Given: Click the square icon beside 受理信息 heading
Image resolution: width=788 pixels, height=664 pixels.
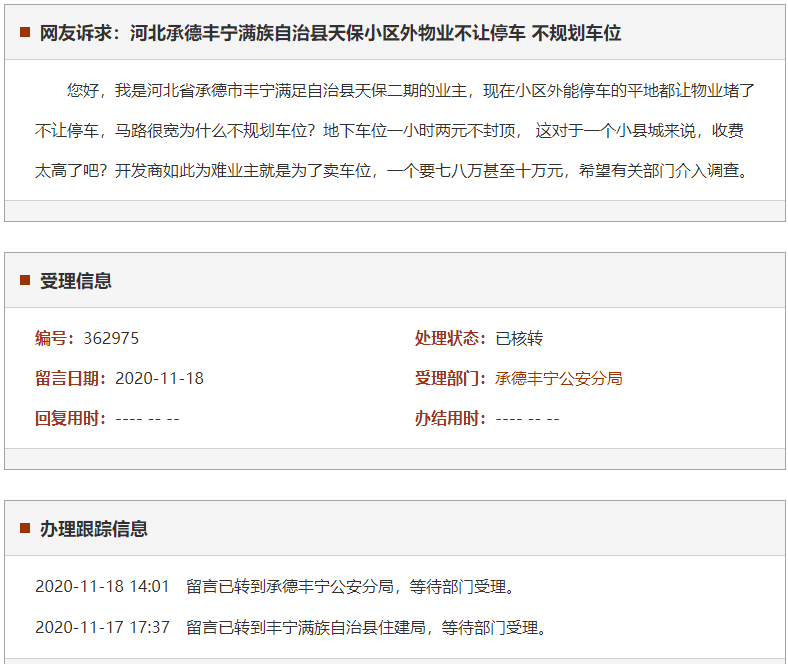Looking at the screenshot, I should pyautogui.click(x=25, y=281).
